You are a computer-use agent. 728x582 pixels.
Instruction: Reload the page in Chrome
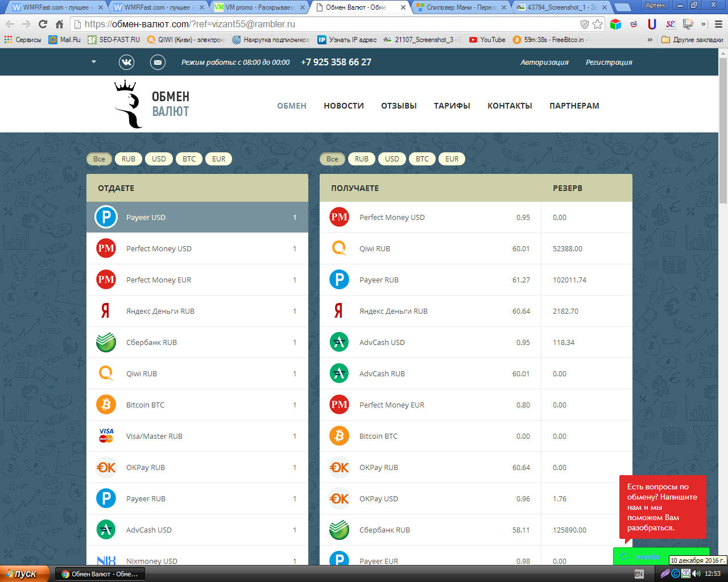coord(43,24)
